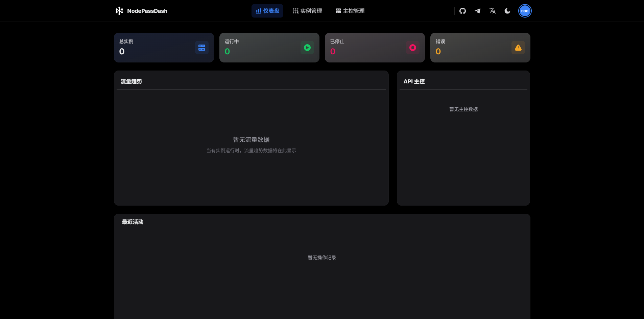Open the GitHub repository link icon
The height and width of the screenshot is (319, 644).
[x=462, y=11]
